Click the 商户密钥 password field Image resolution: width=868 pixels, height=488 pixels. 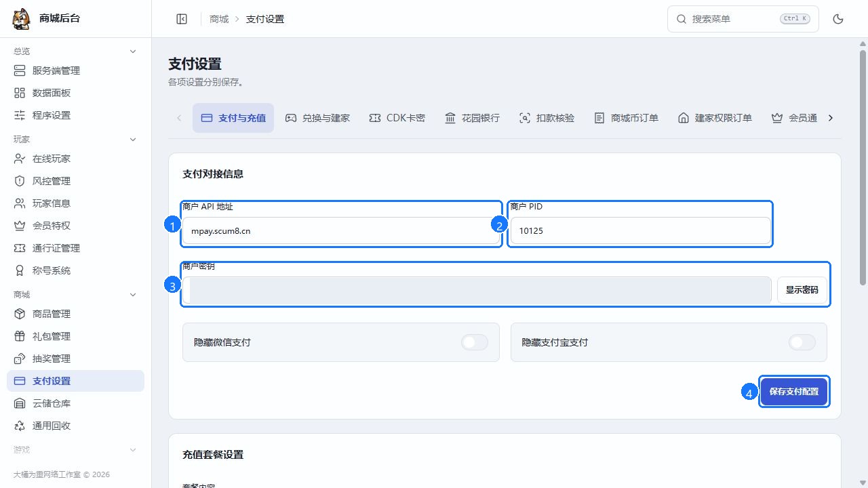477,290
